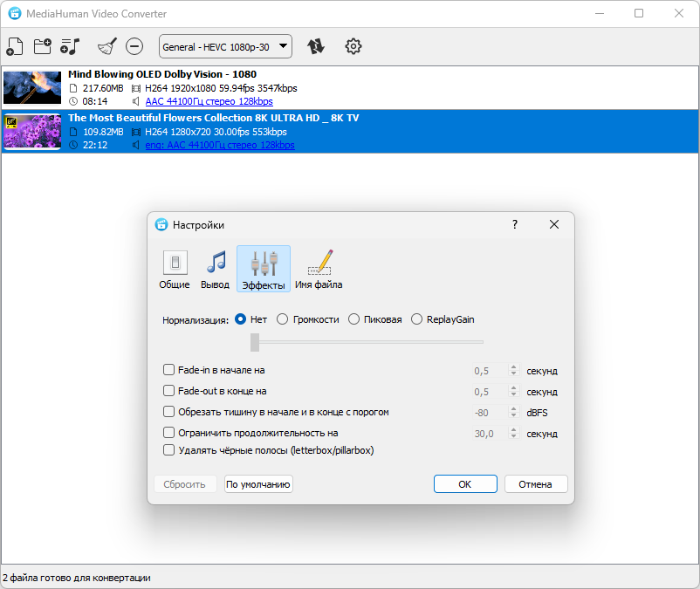Click the Отмена button
Screen dimensions: 700x589
pos(536,484)
